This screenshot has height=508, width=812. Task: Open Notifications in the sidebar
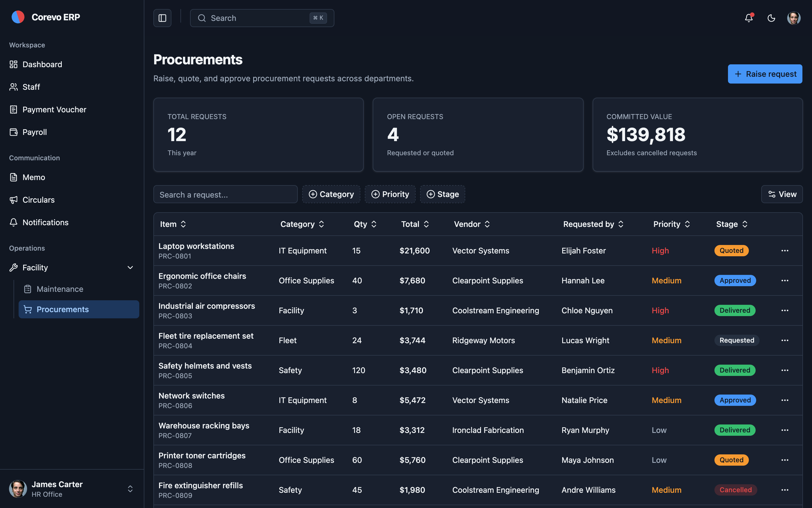[x=72, y=222]
